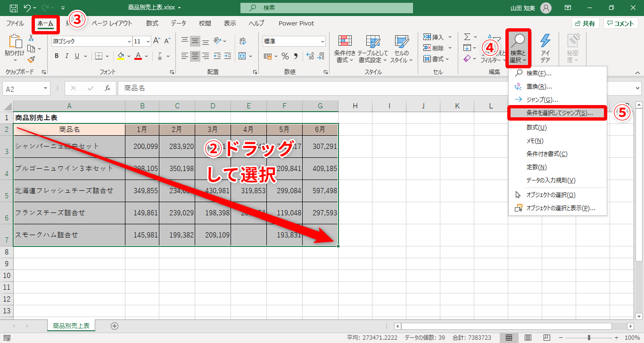Toggle underline formatting

(x=77, y=56)
